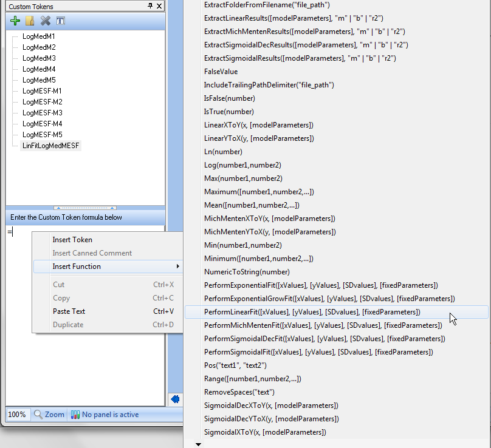Insert Mean function from list
Viewport: 491px width, 448px height.
[x=252, y=205]
